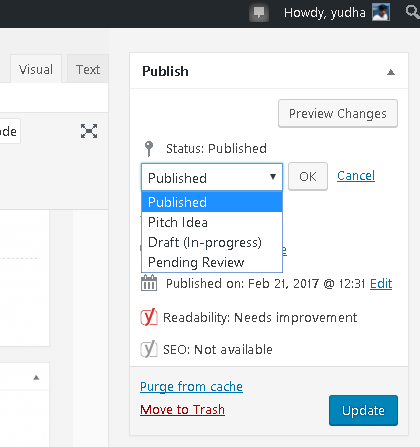This screenshot has height=447, width=420.
Task: Pick Pending Review status option
Action: pyautogui.click(x=212, y=262)
